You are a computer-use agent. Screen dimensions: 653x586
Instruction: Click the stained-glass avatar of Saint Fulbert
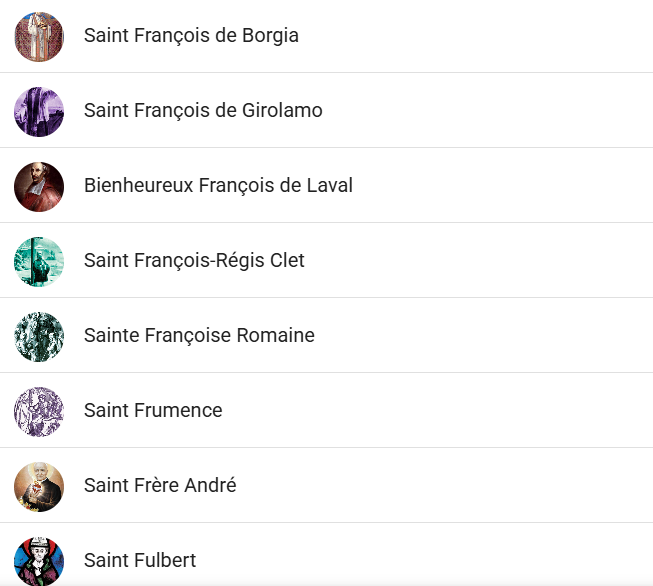[x=39, y=560]
